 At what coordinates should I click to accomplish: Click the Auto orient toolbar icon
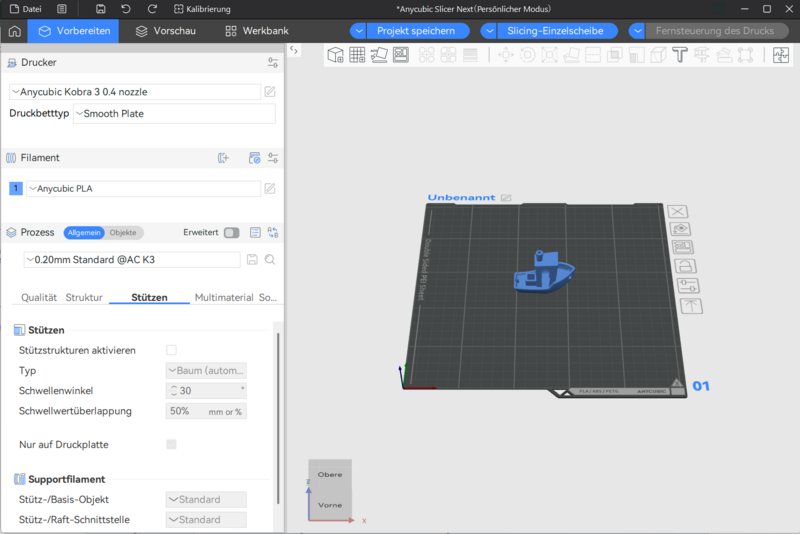(x=379, y=55)
